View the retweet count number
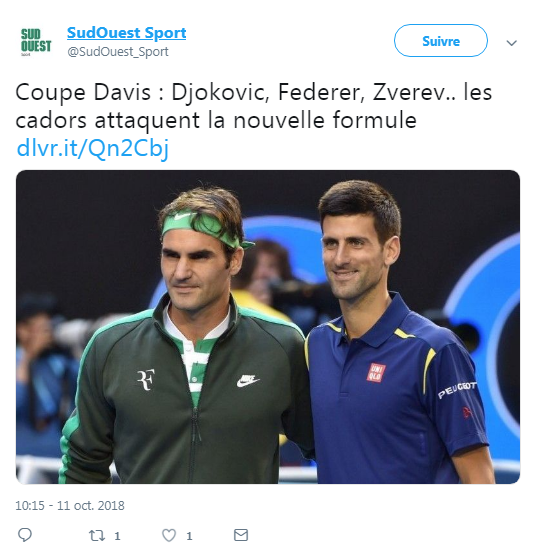 (117, 536)
